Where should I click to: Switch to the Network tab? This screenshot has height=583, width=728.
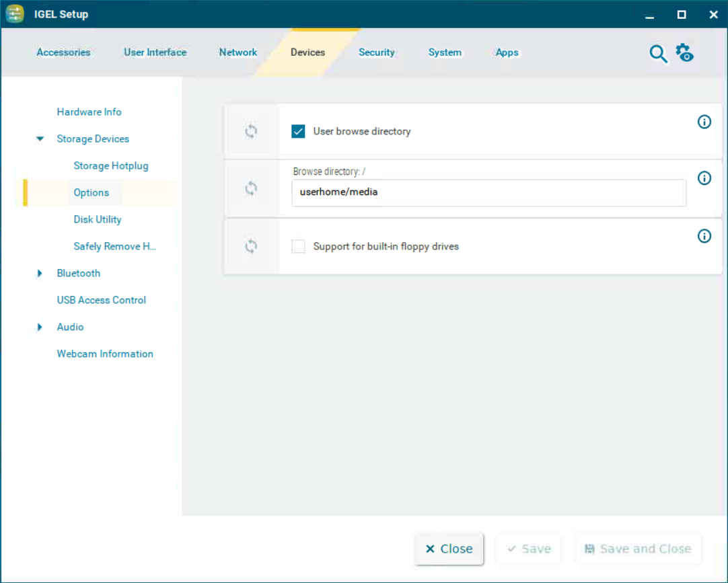238,52
